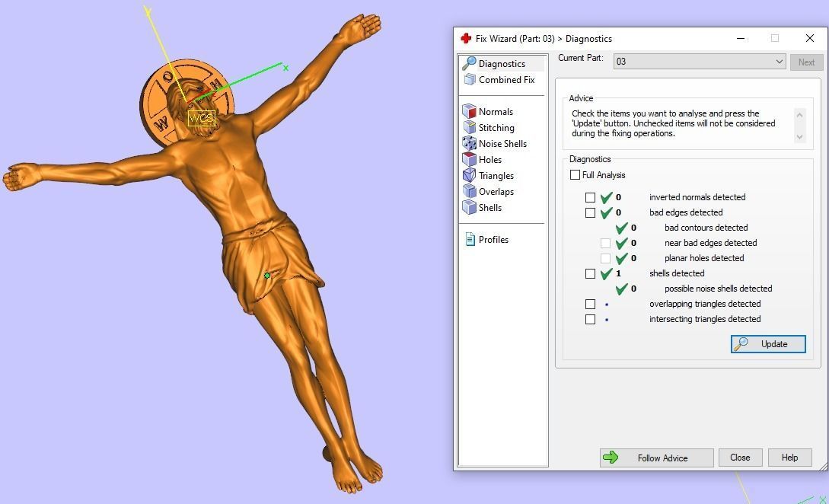Toggle near bad edges detected checkbox

coord(606,244)
